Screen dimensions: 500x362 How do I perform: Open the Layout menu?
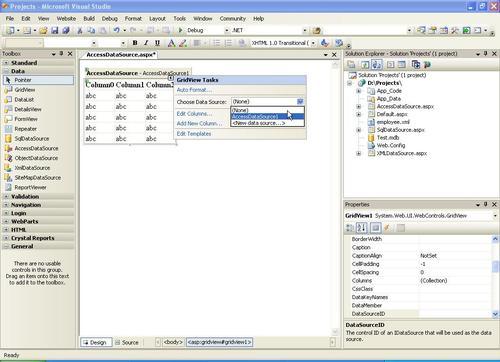[x=157, y=19]
